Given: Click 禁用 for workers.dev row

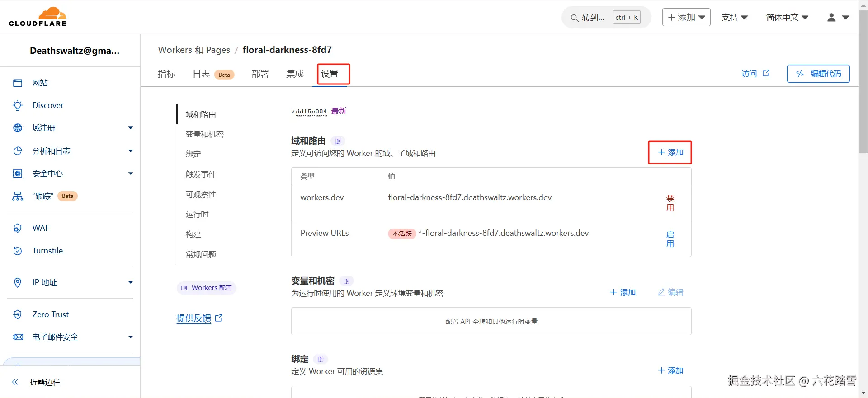Looking at the screenshot, I should pyautogui.click(x=670, y=203).
